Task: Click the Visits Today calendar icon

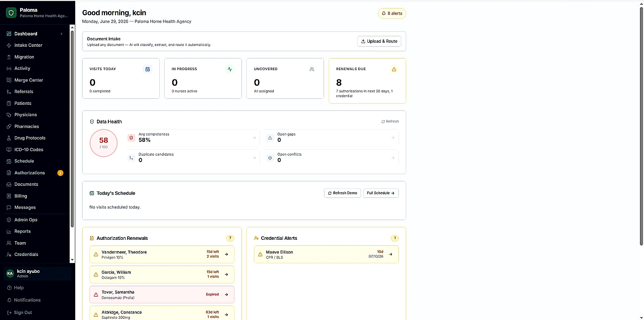Action: [x=148, y=69]
